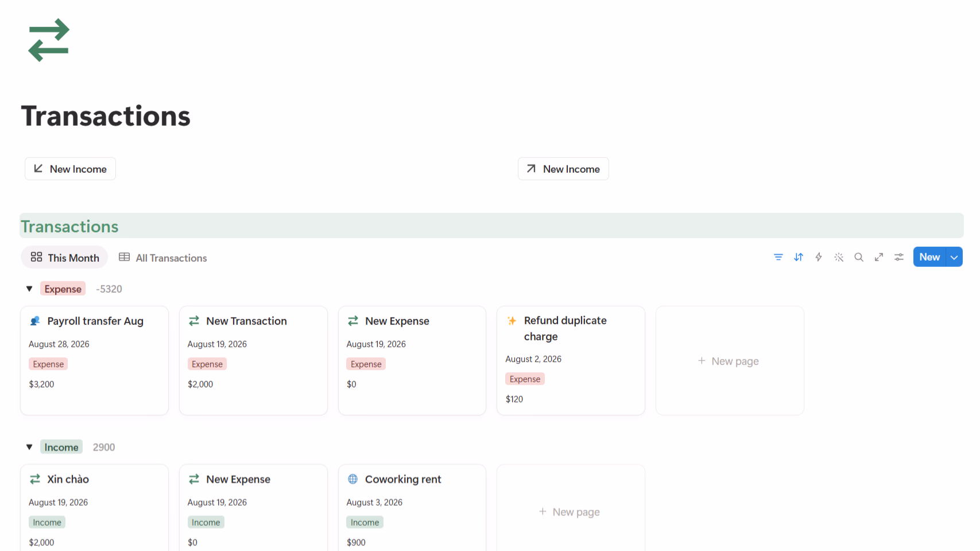Image resolution: width=980 pixels, height=551 pixels.
Task: Click the Income group label tag
Action: 61,447
